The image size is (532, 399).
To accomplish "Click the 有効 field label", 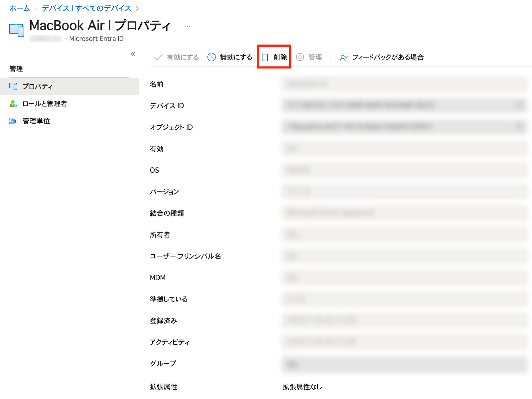I will tap(157, 149).
